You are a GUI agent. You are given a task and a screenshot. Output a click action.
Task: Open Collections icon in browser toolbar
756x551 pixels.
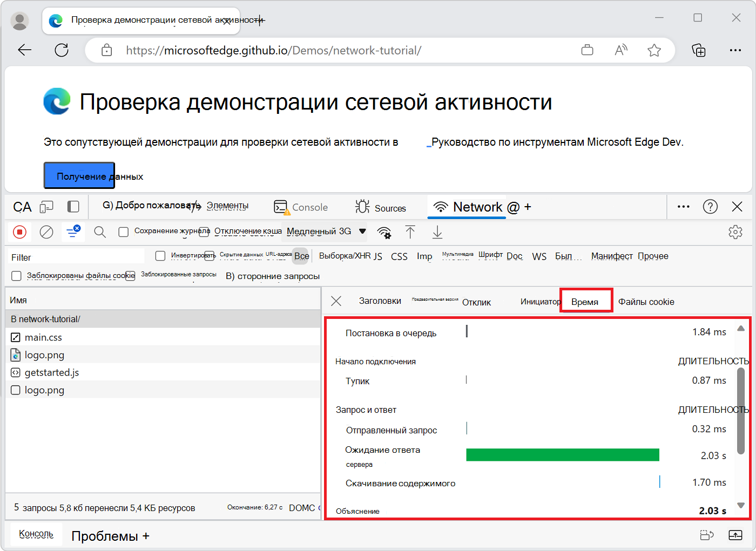click(699, 50)
